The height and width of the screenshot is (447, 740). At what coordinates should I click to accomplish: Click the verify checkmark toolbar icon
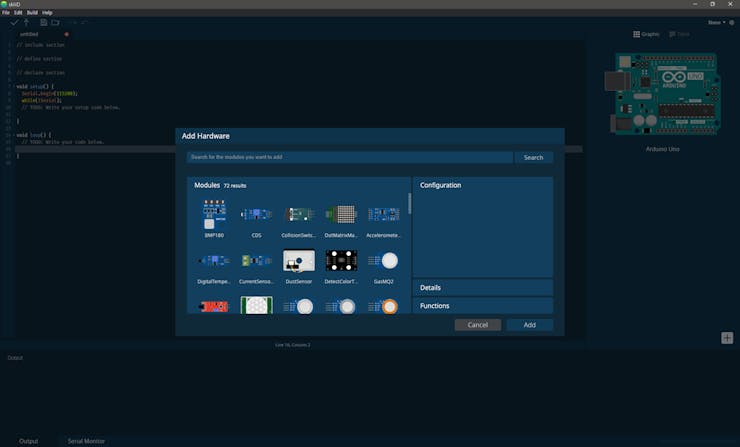[x=14, y=22]
